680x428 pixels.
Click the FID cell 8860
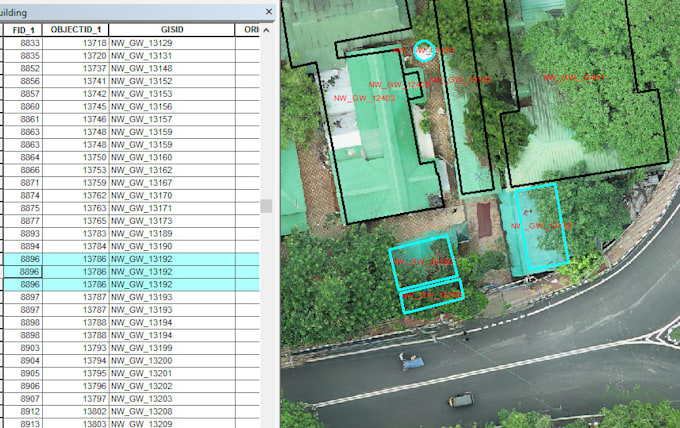[23, 107]
